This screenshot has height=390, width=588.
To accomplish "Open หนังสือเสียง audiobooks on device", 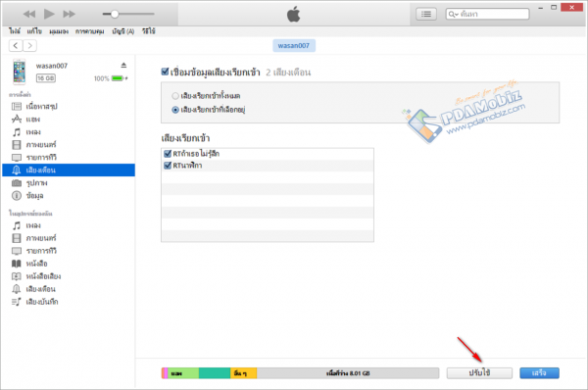I will pos(68,276).
